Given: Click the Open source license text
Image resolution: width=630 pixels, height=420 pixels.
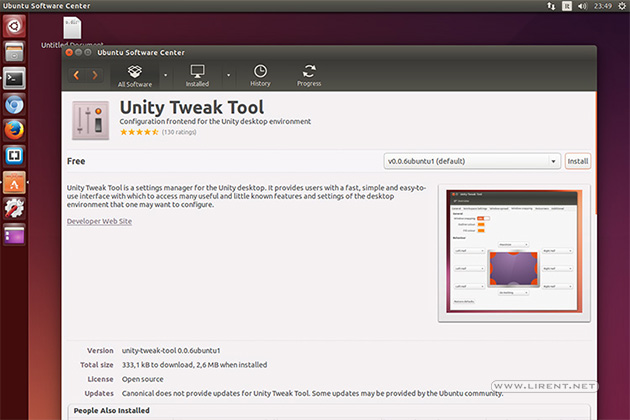Looking at the screenshot, I should [x=143, y=379].
